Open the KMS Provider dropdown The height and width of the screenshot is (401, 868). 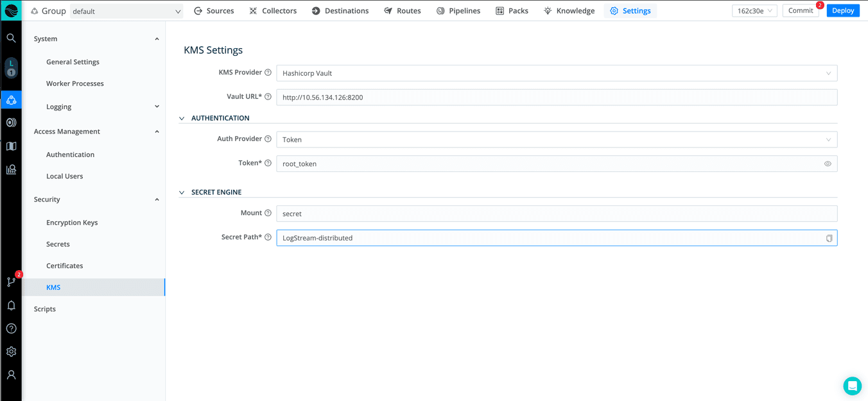click(556, 73)
